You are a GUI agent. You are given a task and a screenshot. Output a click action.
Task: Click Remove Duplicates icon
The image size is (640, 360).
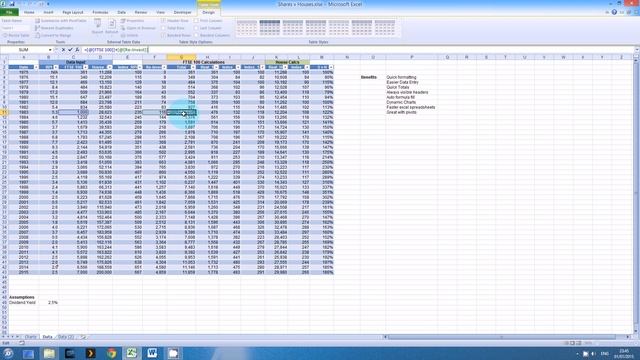coord(37,28)
